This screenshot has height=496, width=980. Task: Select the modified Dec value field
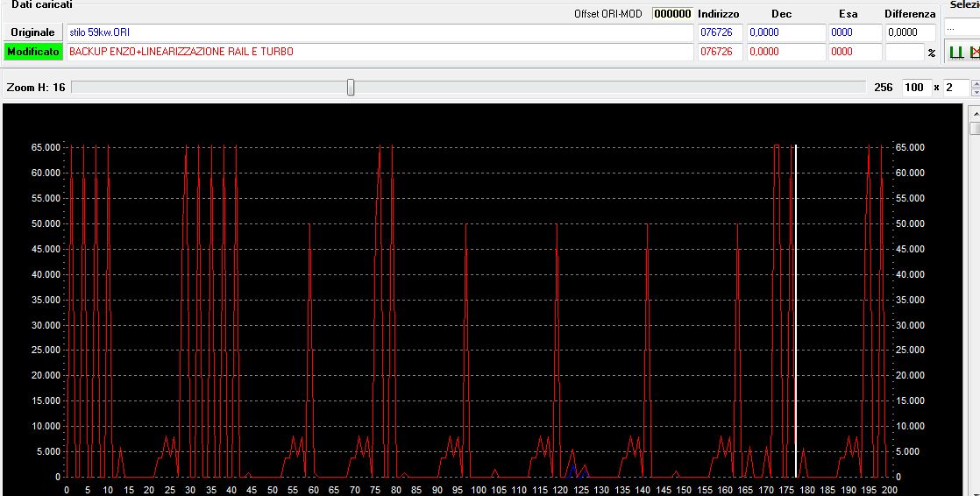click(x=785, y=52)
